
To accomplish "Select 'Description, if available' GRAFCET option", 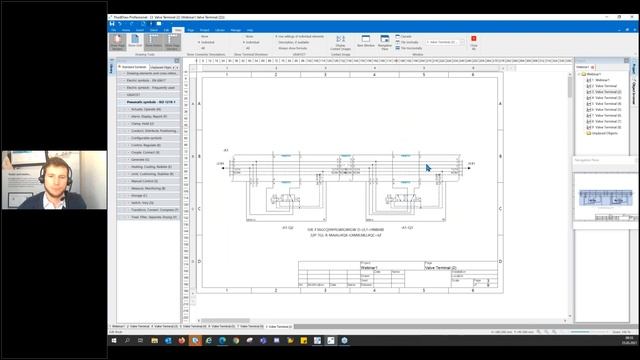I will pyautogui.click(x=292, y=42).
